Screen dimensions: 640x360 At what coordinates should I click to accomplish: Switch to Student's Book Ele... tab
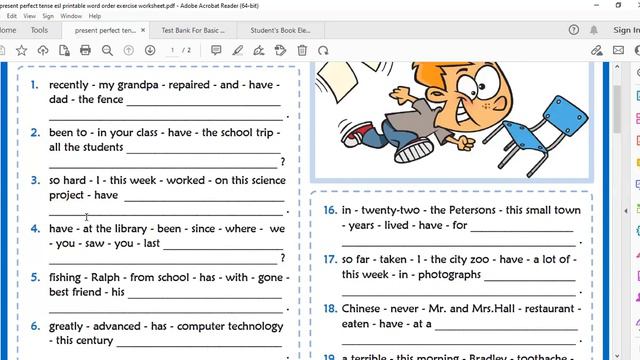(280, 30)
